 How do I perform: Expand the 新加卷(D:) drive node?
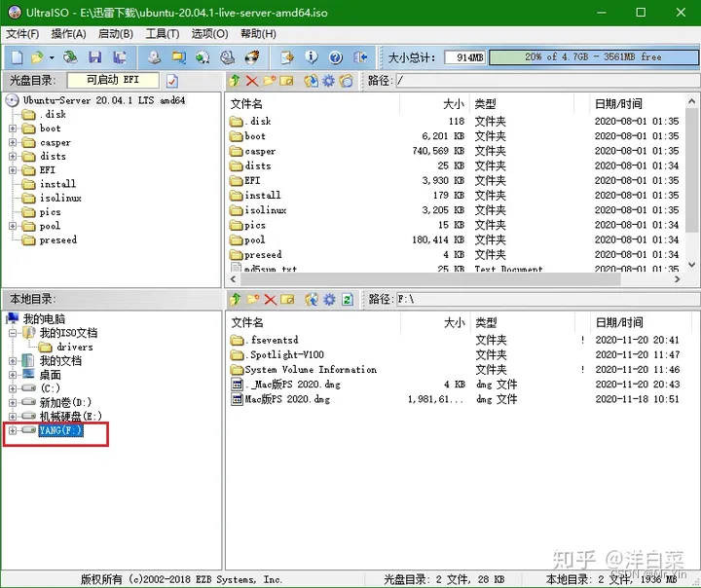(13, 402)
